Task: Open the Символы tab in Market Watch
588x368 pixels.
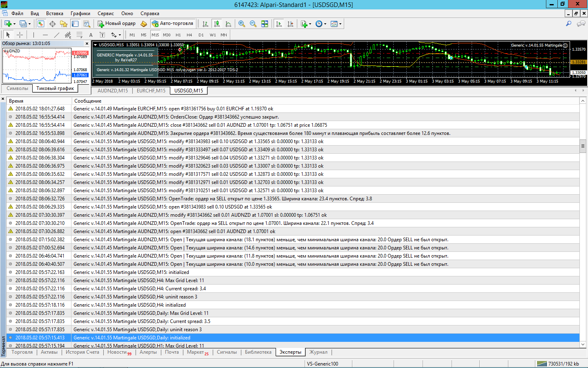Action: coord(17,88)
